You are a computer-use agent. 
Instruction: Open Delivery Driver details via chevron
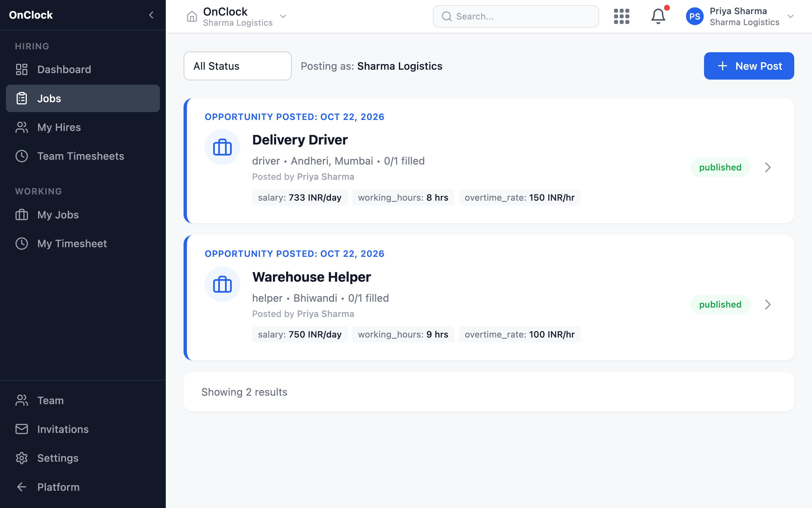pyautogui.click(x=768, y=167)
